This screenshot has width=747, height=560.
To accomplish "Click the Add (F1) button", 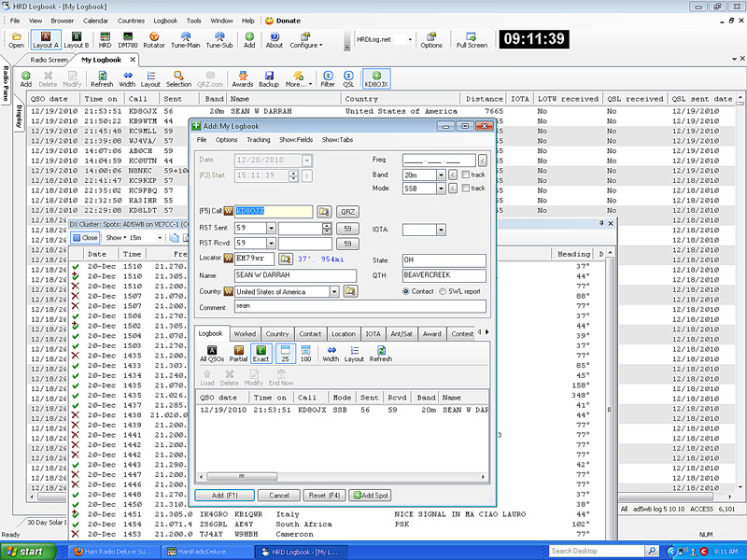I will [224, 496].
